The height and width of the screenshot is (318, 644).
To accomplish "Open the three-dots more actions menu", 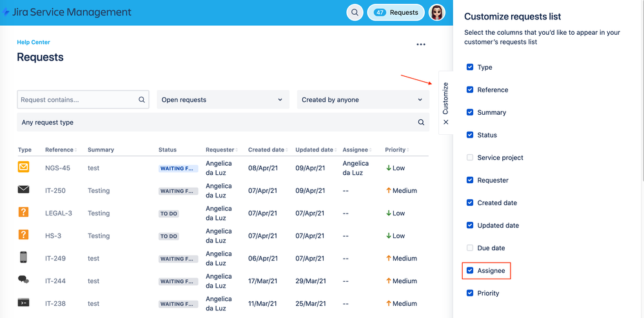I will [421, 45].
